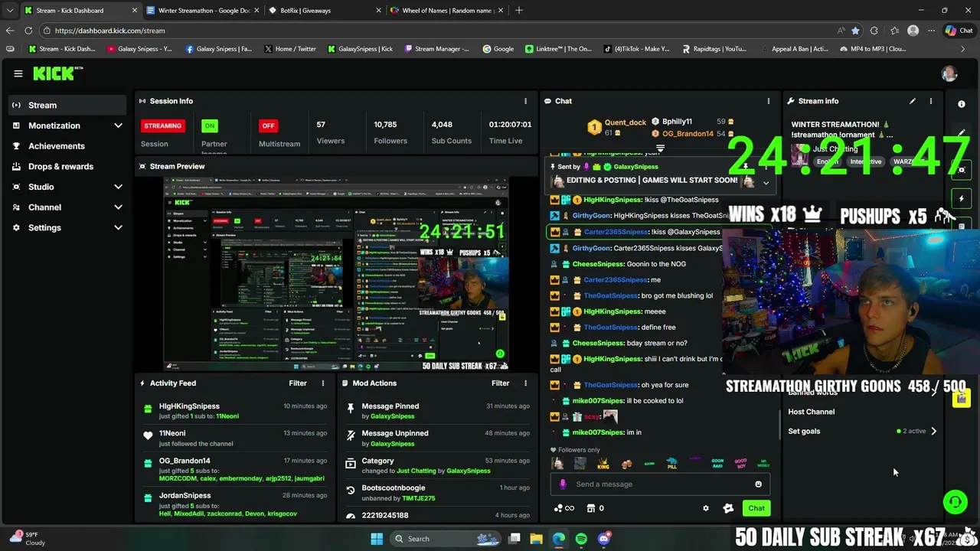
Task: Click the channel points infinity icon
Action: click(x=563, y=508)
